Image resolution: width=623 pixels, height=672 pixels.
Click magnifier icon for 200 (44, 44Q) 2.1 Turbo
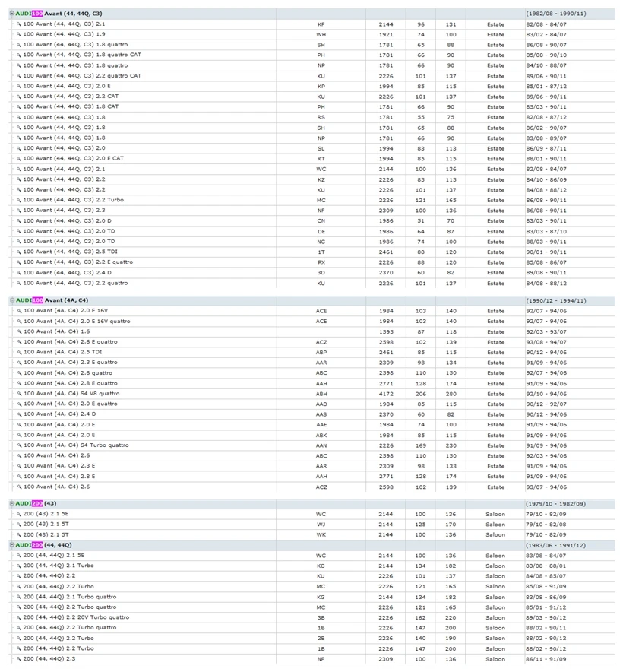[19, 566]
